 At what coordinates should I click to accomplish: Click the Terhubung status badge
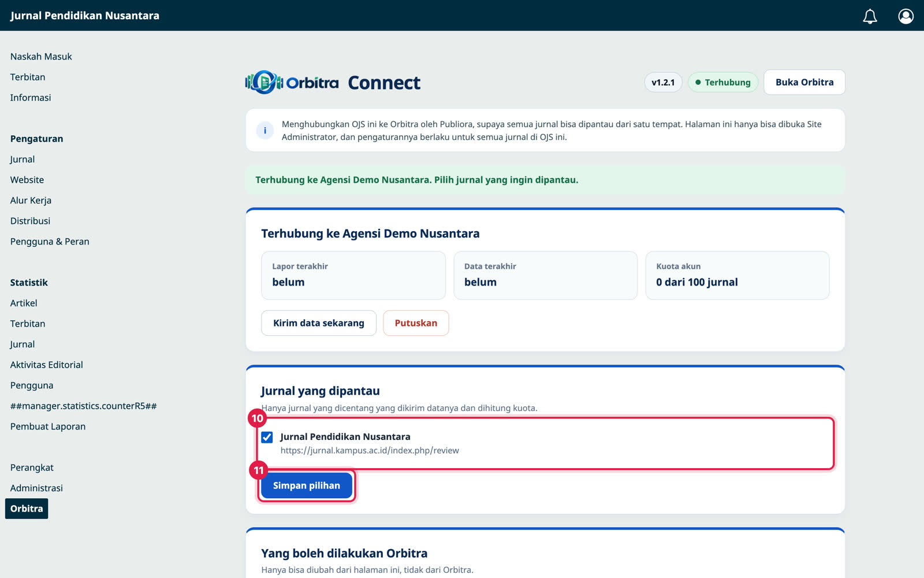click(722, 82)
